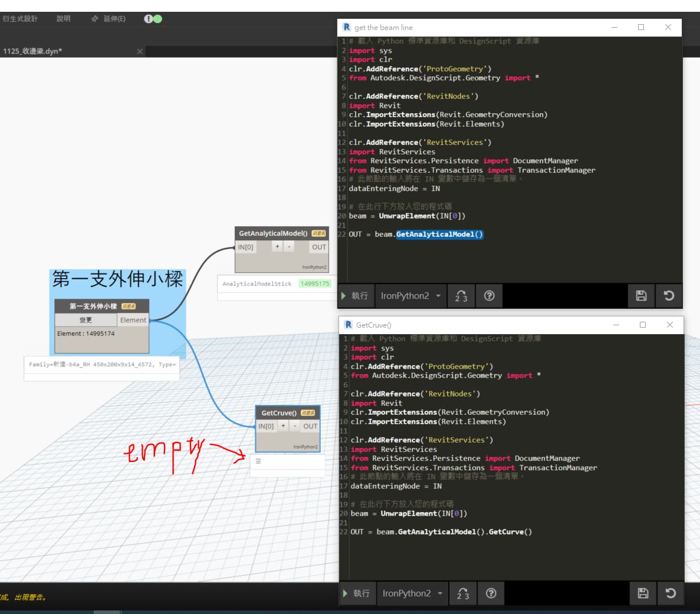Revert changes in the GetCruve() editor

[671, 593]
